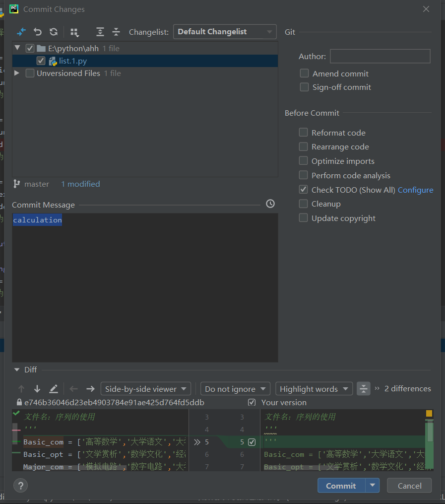Go to next difference down arrow
445x504 pixels.
click(37, 389)
